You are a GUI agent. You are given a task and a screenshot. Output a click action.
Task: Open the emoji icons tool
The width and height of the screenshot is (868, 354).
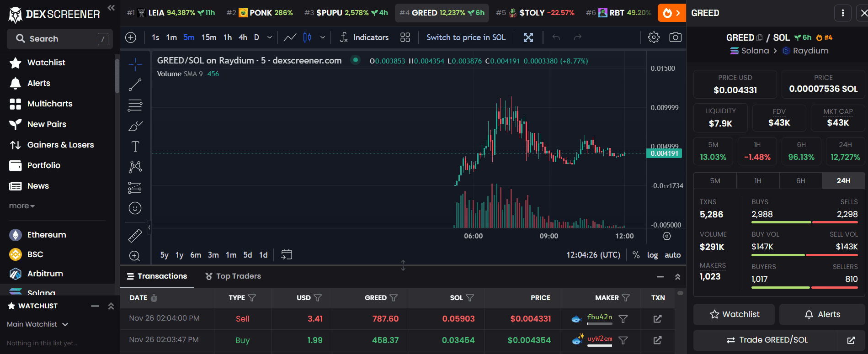pos(135,208)
